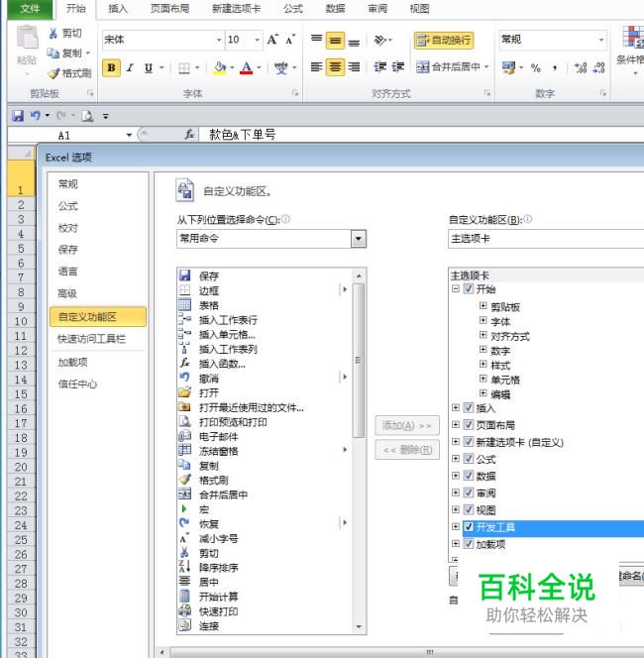Select row header 10

[x=21, y=321]
